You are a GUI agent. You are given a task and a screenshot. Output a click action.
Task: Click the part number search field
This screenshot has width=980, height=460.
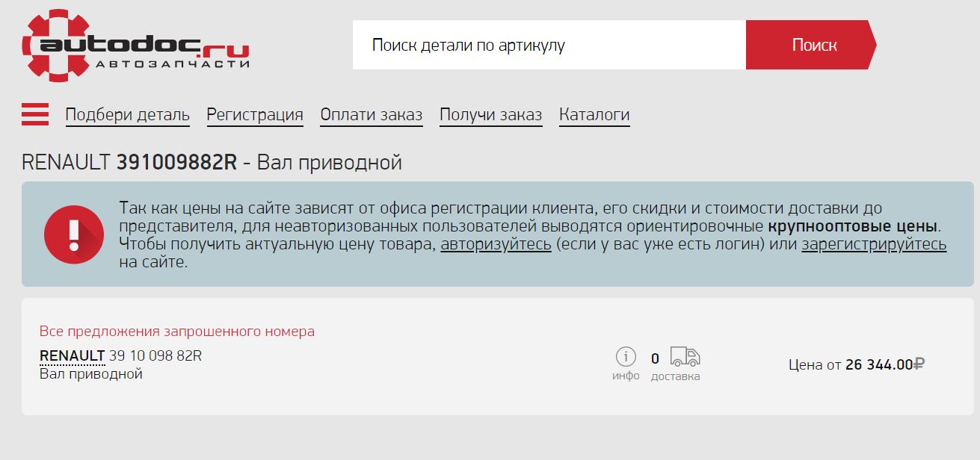(x=549, y=45)
